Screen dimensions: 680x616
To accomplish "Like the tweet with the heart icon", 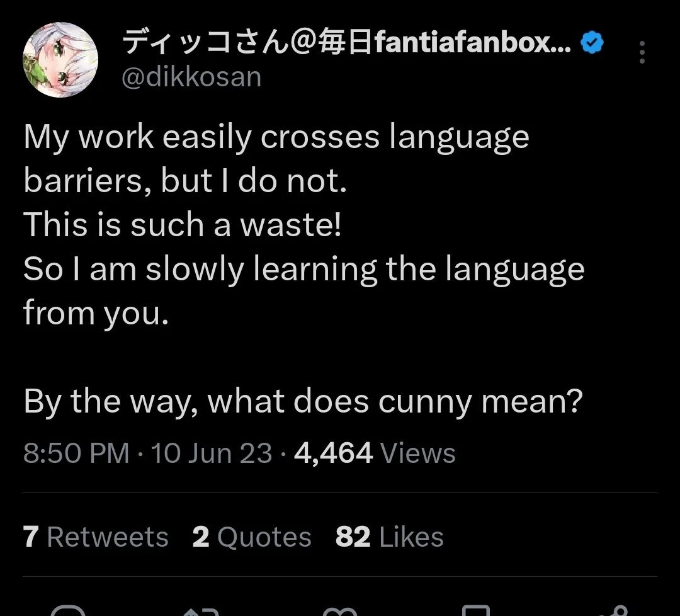I will click(x=340, y=611).
